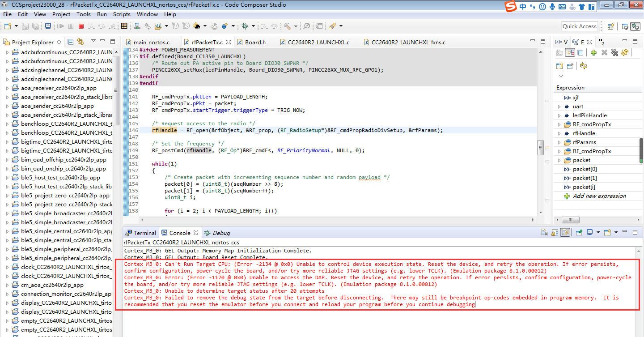
Task: Close the rfPacketTx.c editor tab
Action: [228, 42]
